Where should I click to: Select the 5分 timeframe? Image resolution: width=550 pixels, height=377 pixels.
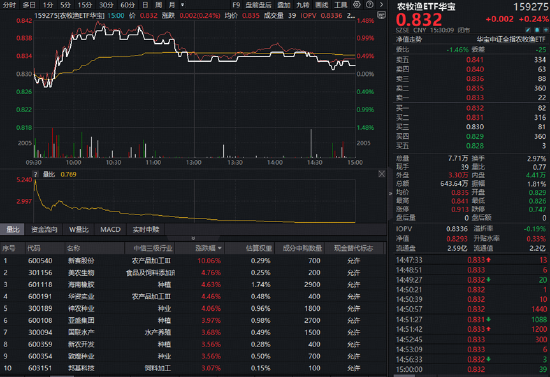point(65,5)
